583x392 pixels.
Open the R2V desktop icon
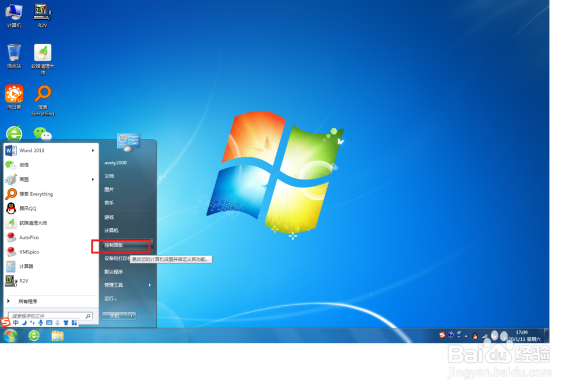43,16
